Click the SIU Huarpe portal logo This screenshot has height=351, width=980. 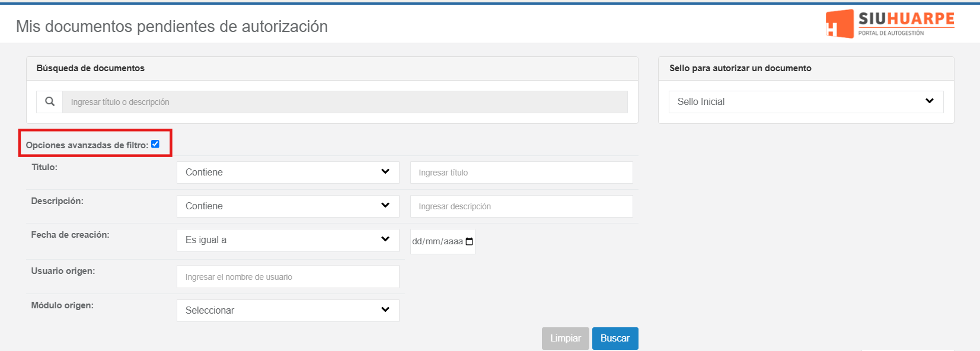point(889,24)
